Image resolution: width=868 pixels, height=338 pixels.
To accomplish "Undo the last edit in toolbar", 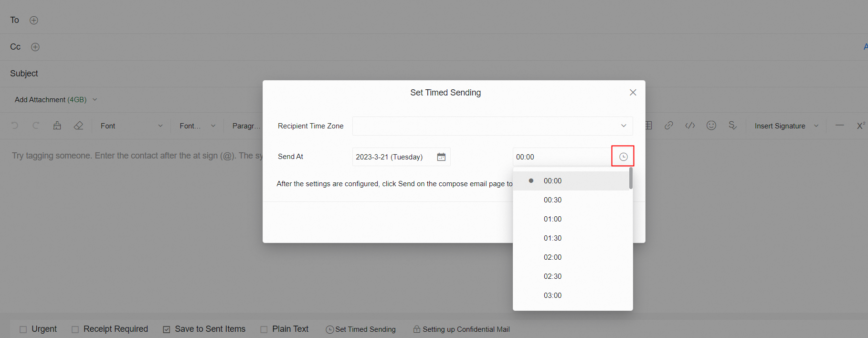I will pyautogui.click(x=15, y=126).
